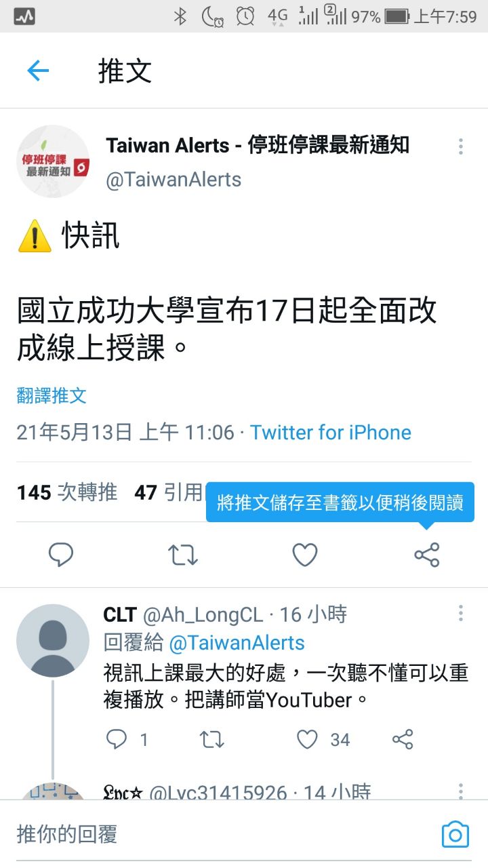Retweet the main tweet
This screenshot has width=488, height=868.
coord(183,555)
